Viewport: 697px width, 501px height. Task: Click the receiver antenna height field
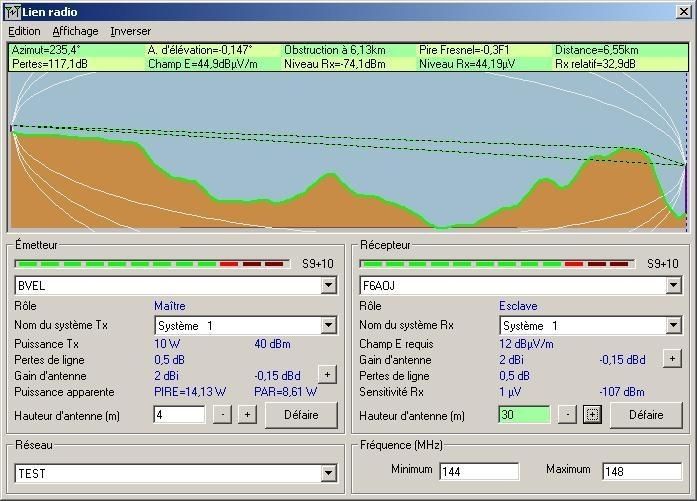(524, 415)
